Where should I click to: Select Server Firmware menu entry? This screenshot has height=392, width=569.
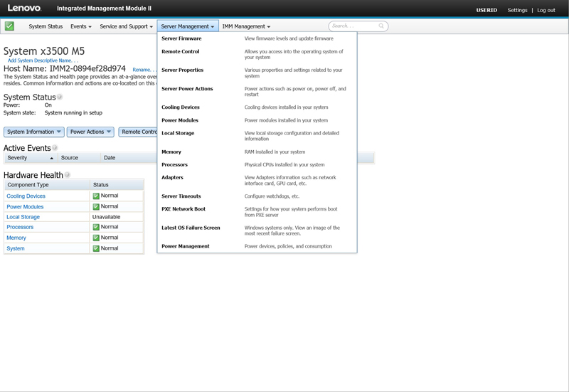tap(181, 38)
